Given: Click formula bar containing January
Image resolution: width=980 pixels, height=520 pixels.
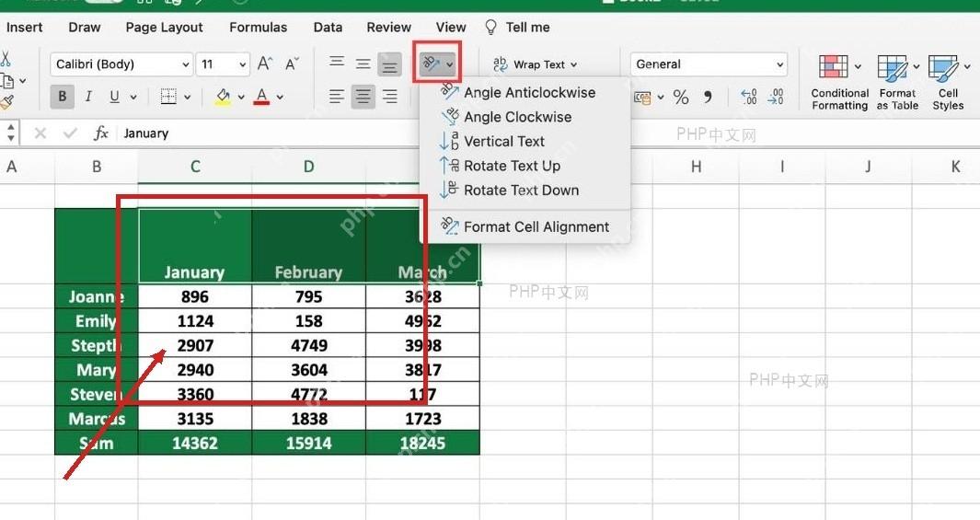Looking at the screenshot, I should [550, 133].
